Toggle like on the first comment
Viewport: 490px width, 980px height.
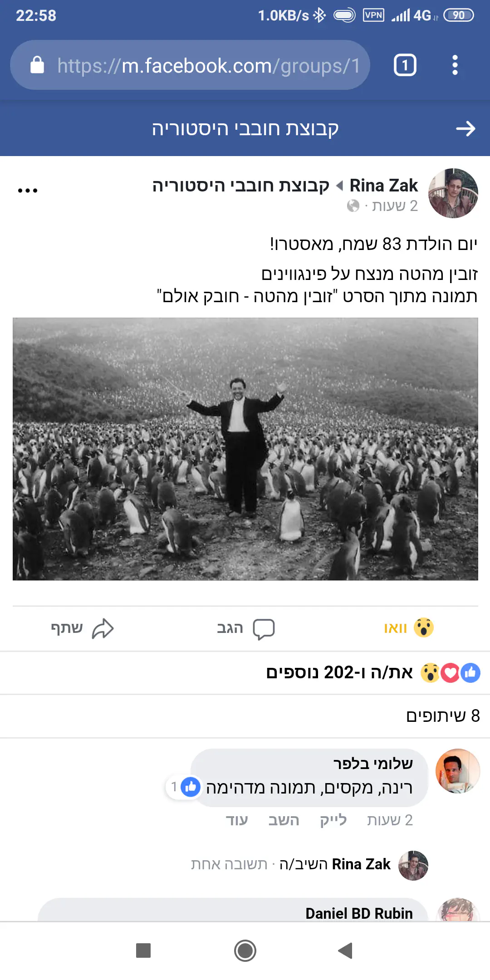pyautogui.click(x=333, y=820)
